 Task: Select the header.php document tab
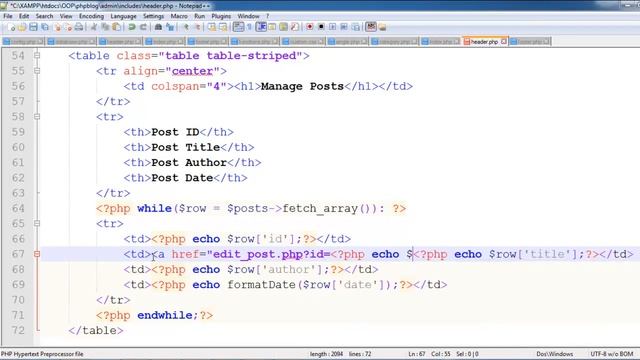[x=484, y=42]
